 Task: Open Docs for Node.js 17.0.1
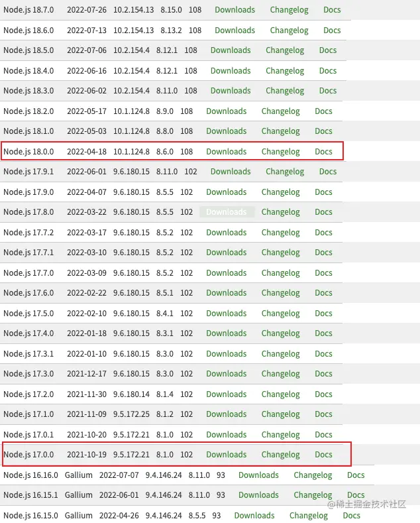[x=323, y=435]
